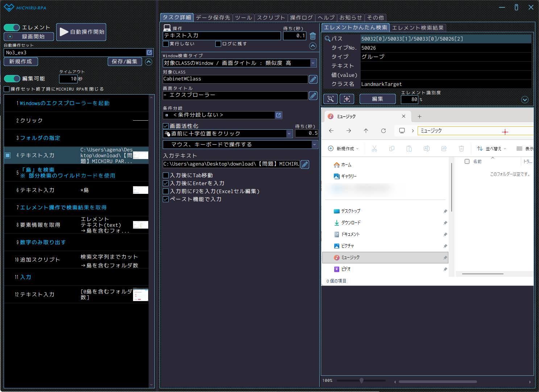
Task: Click the popup icon in 条件分岐 field
Action: [x=278, y=115]
